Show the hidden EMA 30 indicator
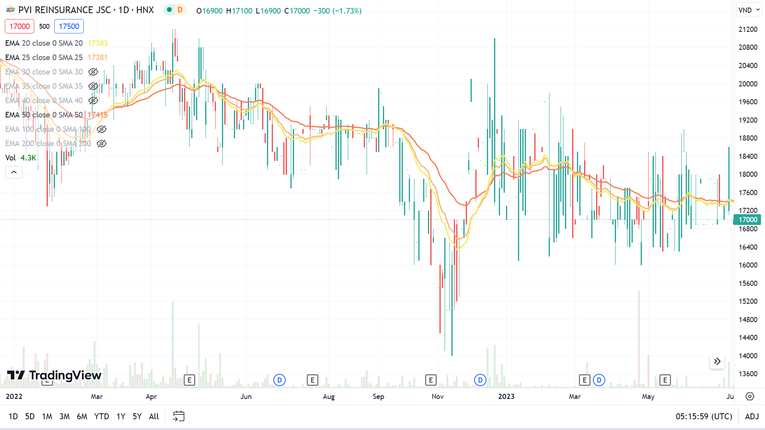 (x=93, y=72)
